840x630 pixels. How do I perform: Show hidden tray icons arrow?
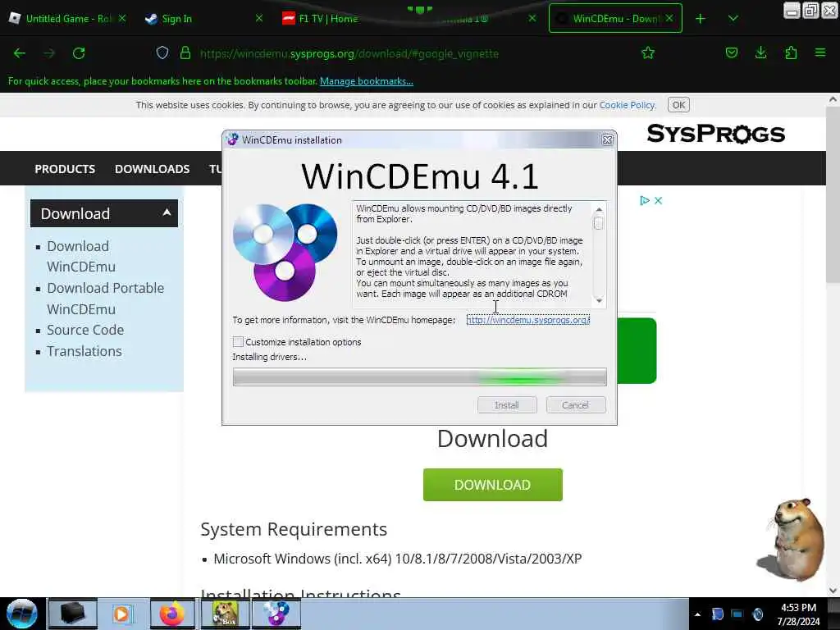(697, 614)
